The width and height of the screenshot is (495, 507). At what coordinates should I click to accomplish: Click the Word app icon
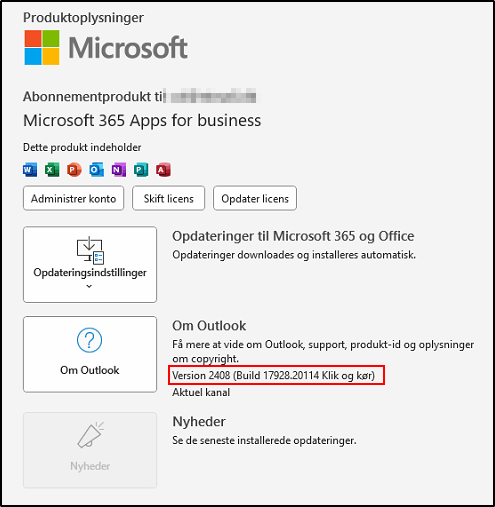pyautogui.click(x=30, y=170)
